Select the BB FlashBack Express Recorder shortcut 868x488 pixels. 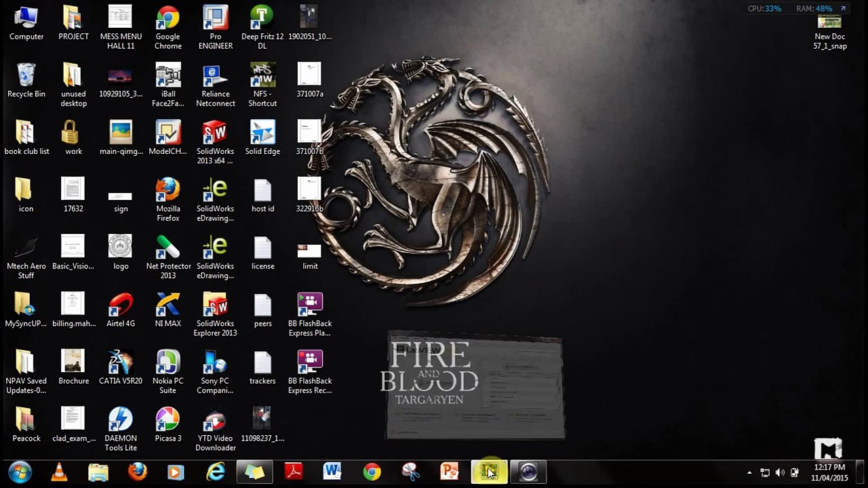309,372
